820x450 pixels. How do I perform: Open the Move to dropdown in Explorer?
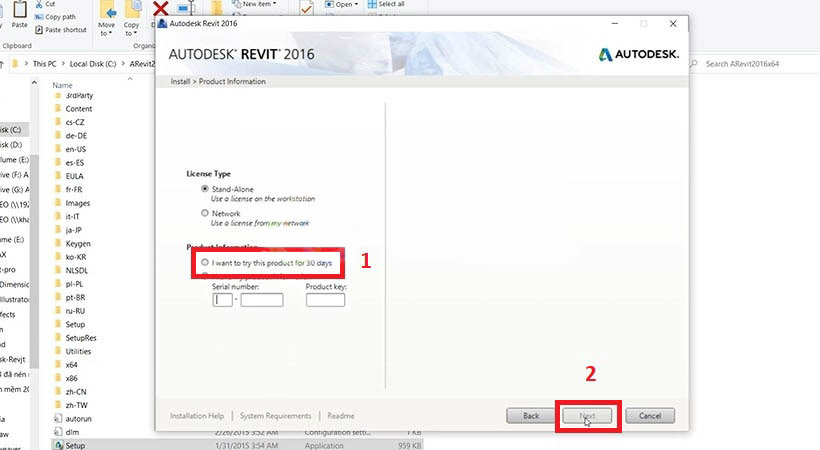[x=107, y=29]
